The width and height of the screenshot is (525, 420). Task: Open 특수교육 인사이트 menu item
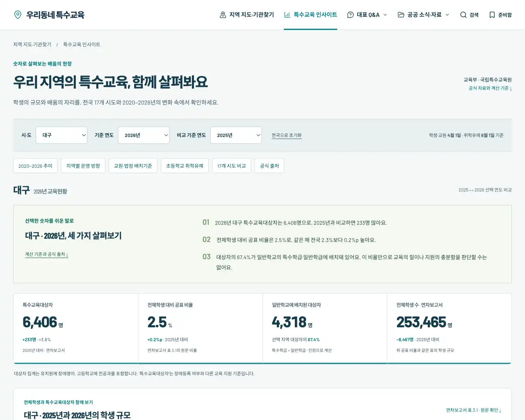pos(310,15)
